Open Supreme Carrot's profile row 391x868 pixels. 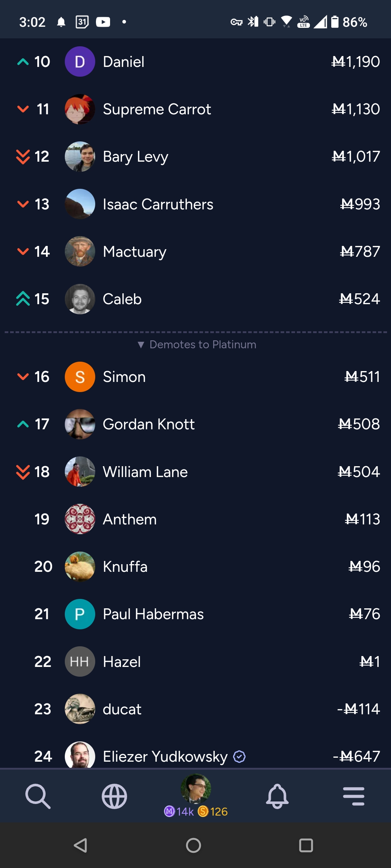pyautogui.click(x=195, y=109)
